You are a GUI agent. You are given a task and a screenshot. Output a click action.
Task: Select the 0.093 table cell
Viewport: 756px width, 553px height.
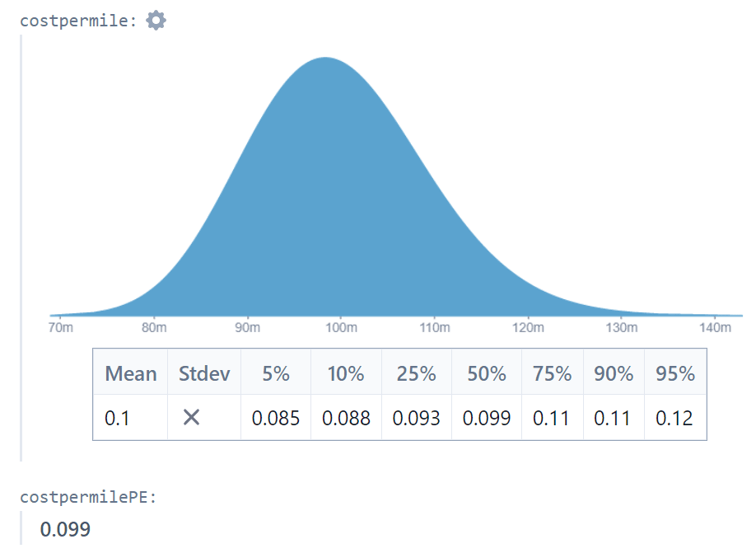[416, 418]
